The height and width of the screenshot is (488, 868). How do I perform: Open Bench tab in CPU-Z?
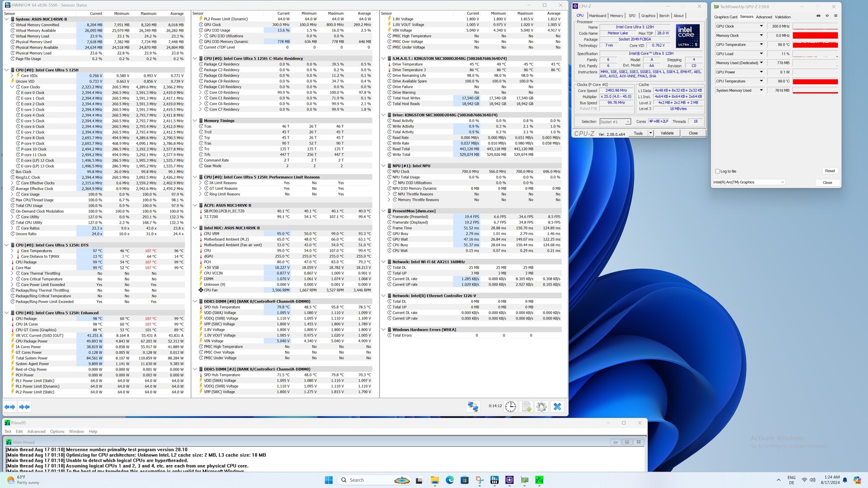point(664,15)
